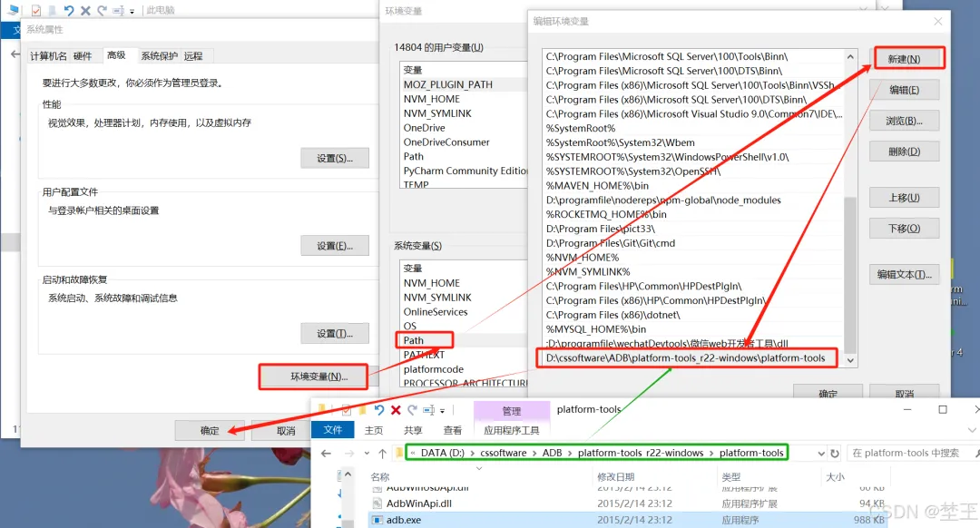
Task: Click the 编辑(E) button
Action: pos(905,90)
